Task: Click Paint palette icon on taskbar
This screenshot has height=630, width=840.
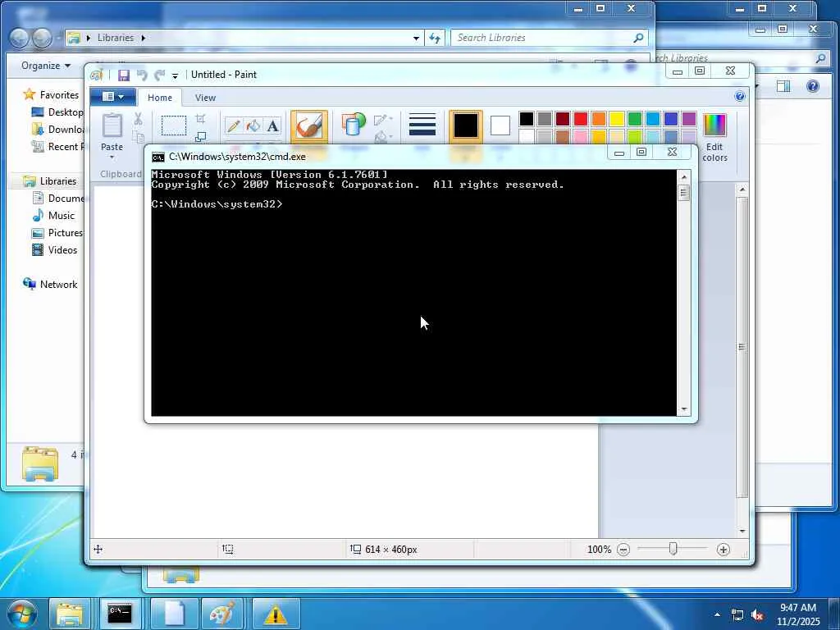Action: [x=221, y=614]
